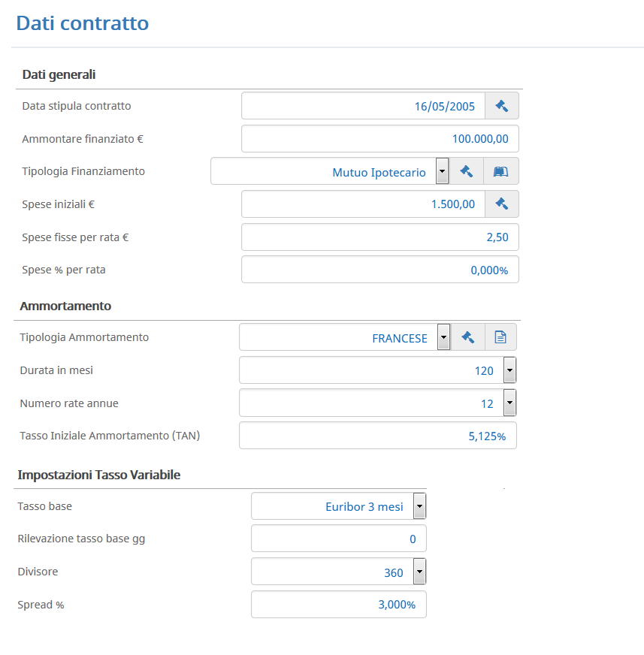Click the Tasso Iniziale Ammortamento TAN field
Viewport: 644px width, 655px height.
coord(378,435)
